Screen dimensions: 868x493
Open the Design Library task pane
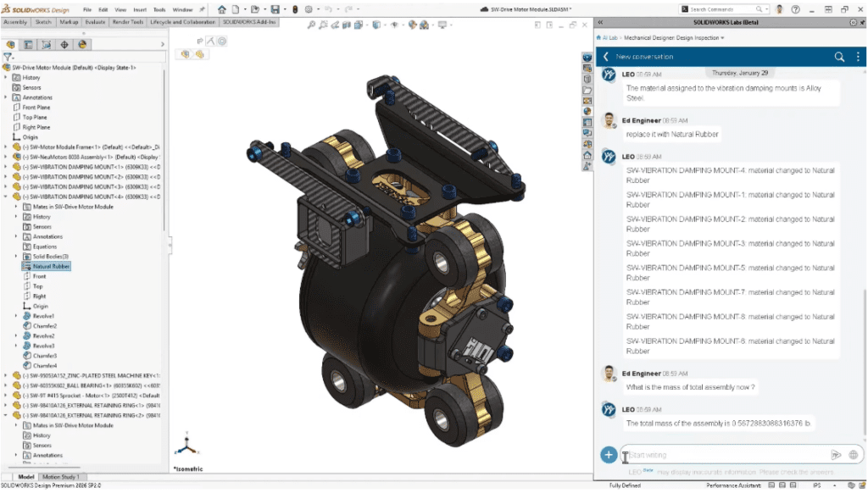pos(587,69)
